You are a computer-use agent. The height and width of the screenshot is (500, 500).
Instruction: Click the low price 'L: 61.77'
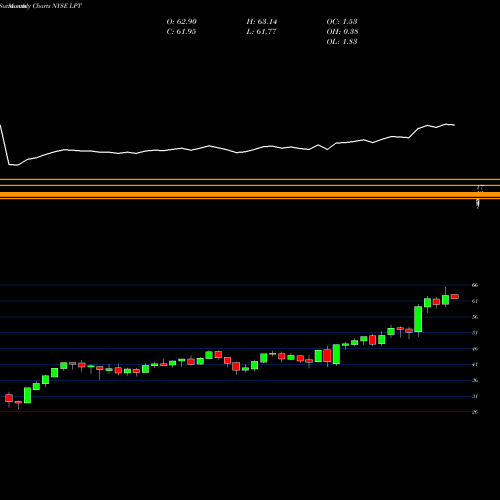point(262,32)
